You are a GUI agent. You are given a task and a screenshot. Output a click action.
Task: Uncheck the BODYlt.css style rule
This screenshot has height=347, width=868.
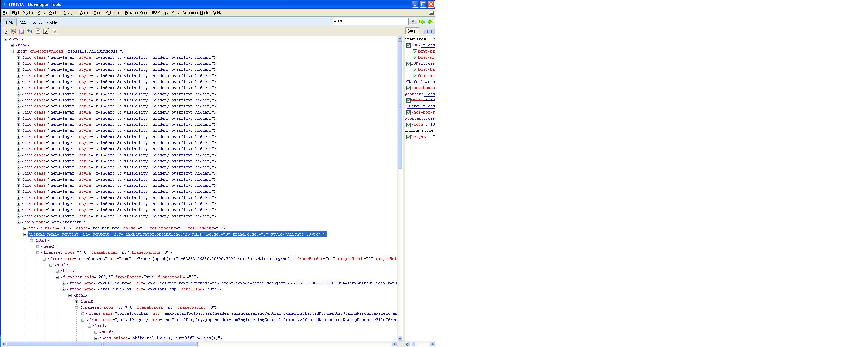[408, 45]
